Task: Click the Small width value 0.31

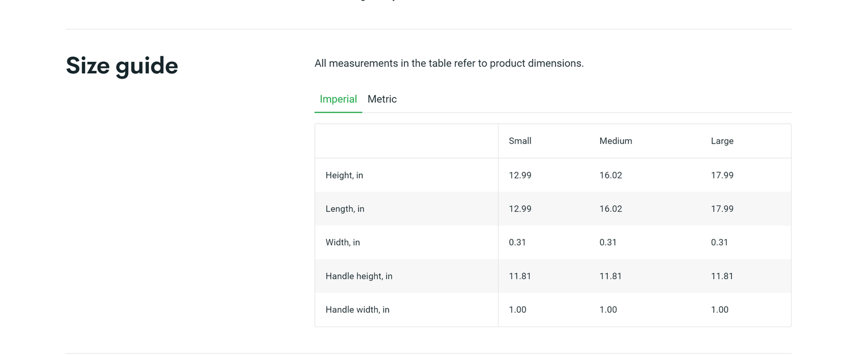Action: 517,243
